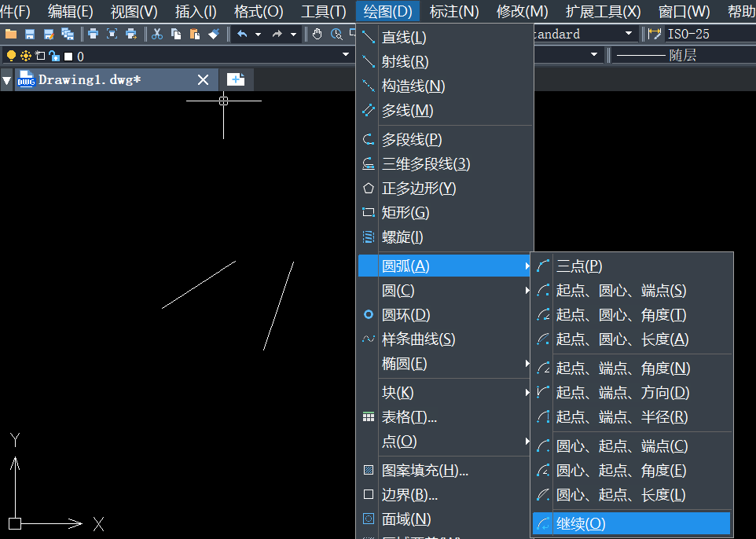
Task: Click the Redo arrow icon
Action: [x=277, y=35]
